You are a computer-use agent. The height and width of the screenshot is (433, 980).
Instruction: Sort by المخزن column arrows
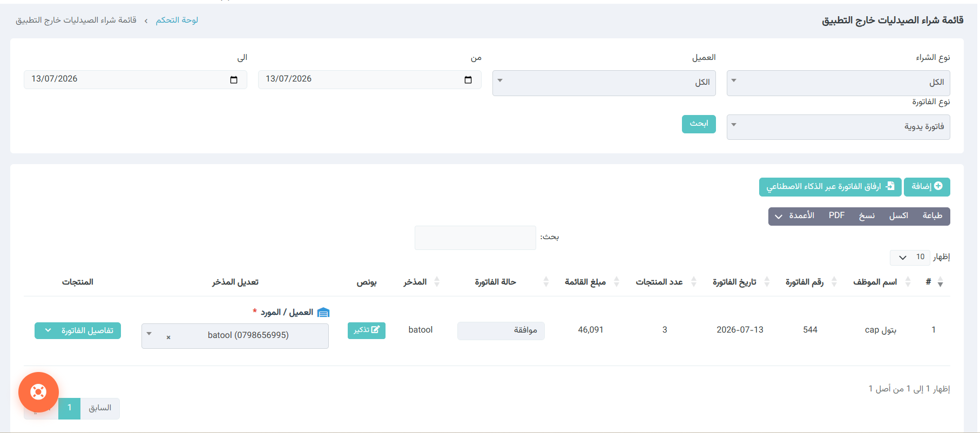coord(437,282)
